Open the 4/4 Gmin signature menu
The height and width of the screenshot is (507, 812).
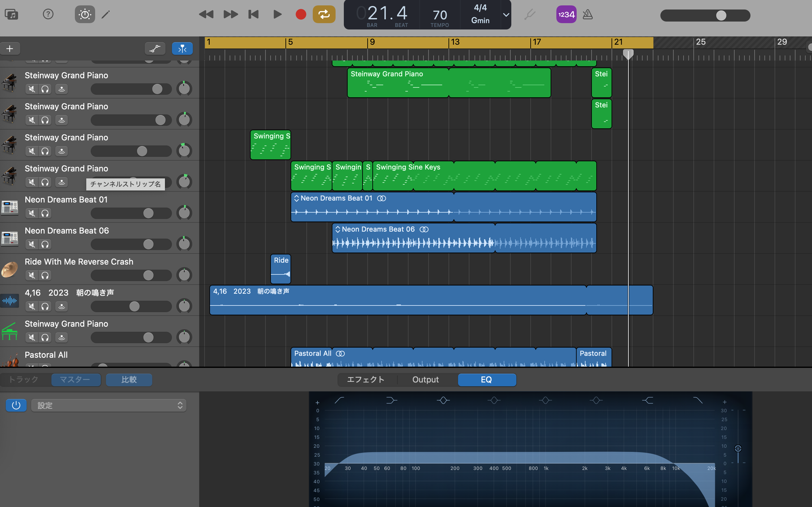tap(480, 15)
